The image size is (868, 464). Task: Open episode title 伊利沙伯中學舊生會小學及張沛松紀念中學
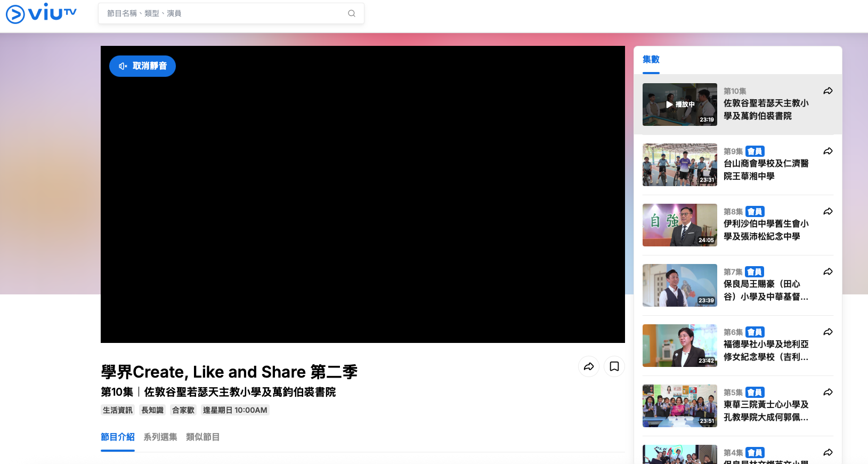pyautogui.click(x=766, y=230)
